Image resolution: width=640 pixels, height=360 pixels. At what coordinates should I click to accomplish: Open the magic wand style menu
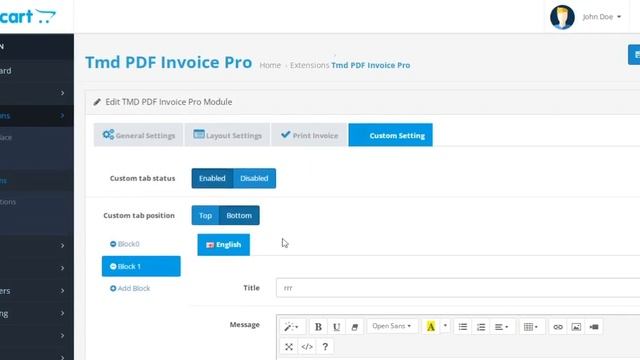tap(291, 327)
